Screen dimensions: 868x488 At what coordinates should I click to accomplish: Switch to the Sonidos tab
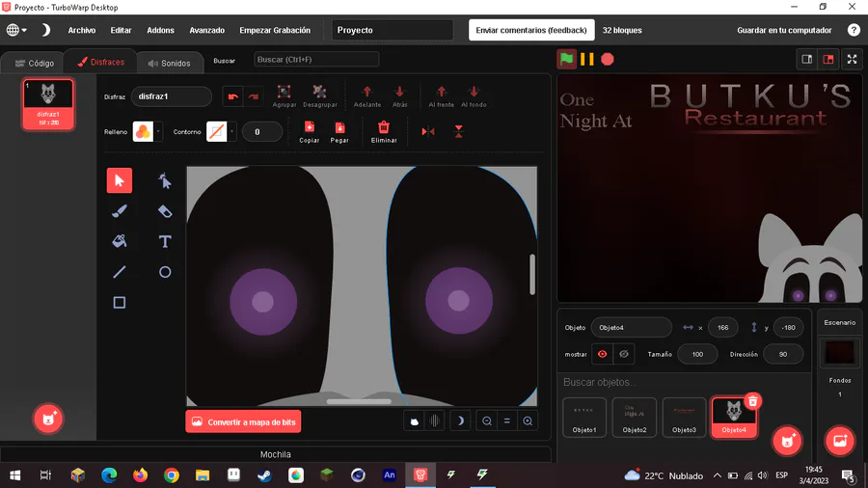pyautogui.click(x=170, y=63)
